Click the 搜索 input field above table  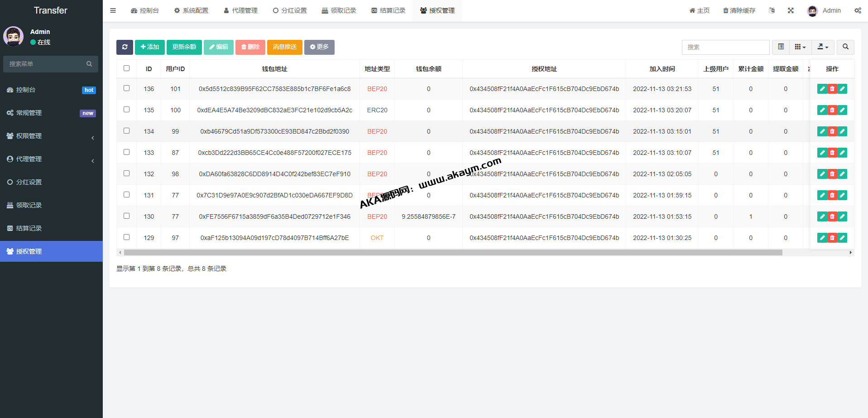pyautogui.click(x=725, y=47)
